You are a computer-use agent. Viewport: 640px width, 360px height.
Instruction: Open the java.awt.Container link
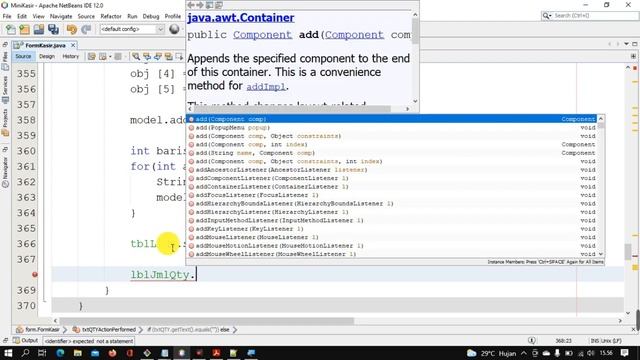241,18
